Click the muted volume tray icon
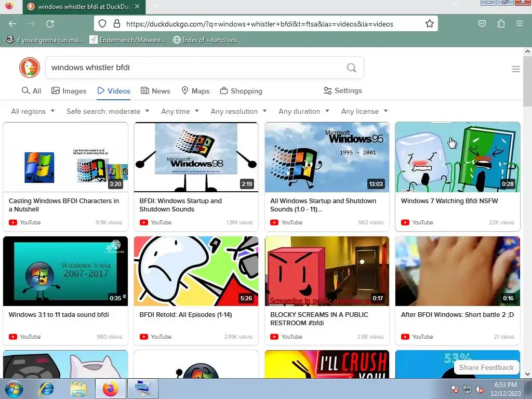Screen dimensions: 532x399 pos(480,389)
